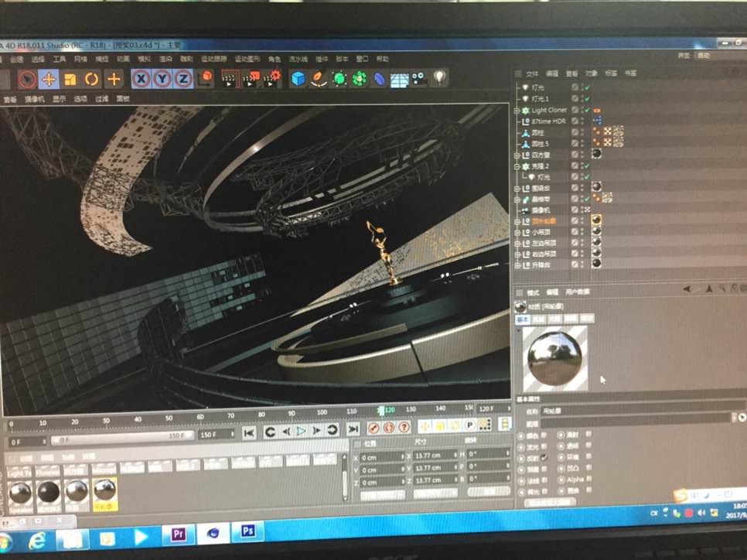The width and height of the screenshot is (747, 560).
Task: Toggle the Y axis lock
Action: click(x=162, y=79)
